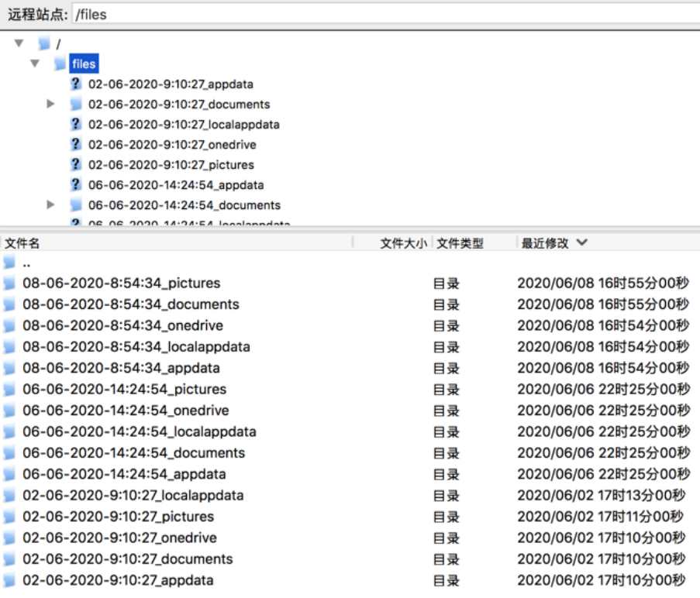Collapse the root '/' tree node
Screen dimensions: 700x598
tap(19, 43)
